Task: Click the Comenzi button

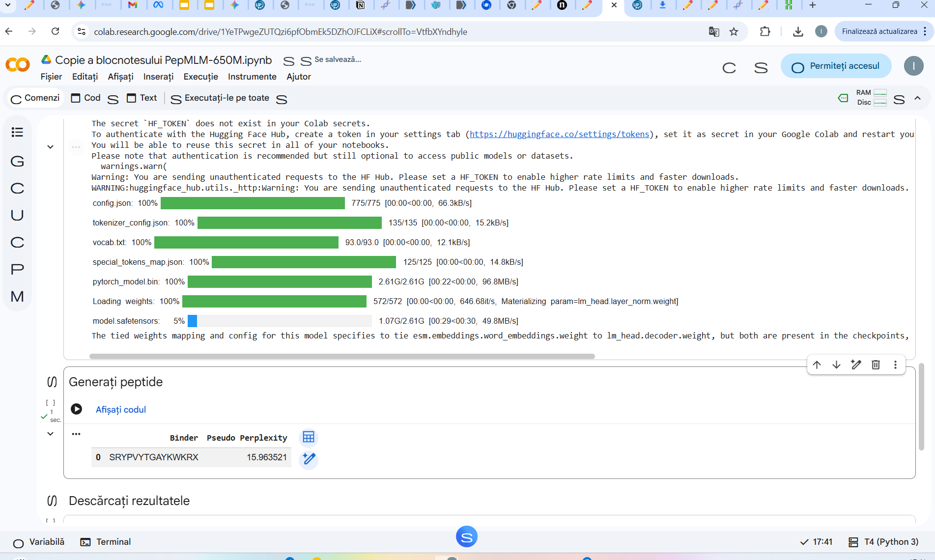Action: (35, 98)
